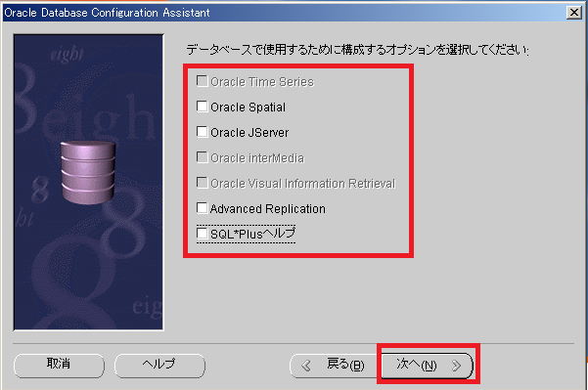Tick the Advanced Replication checkbox

click(x=203, y=208)
